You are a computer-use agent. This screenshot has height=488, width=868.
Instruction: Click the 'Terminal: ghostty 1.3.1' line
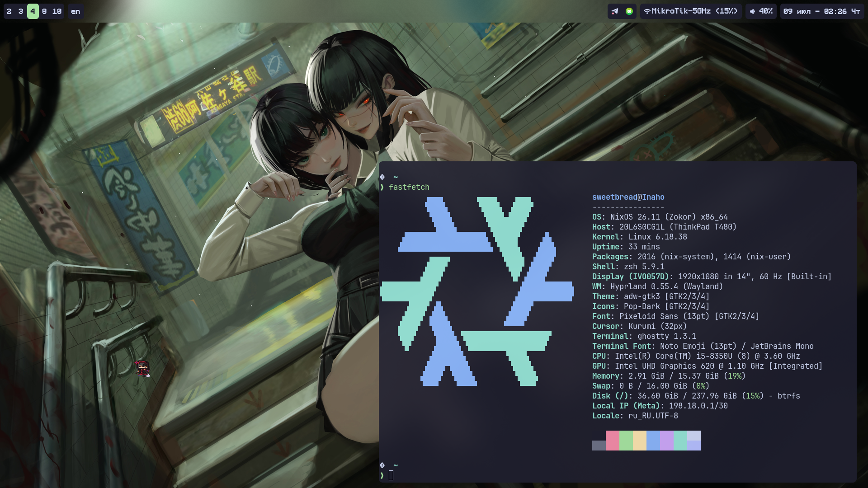(x=644, y=336)
